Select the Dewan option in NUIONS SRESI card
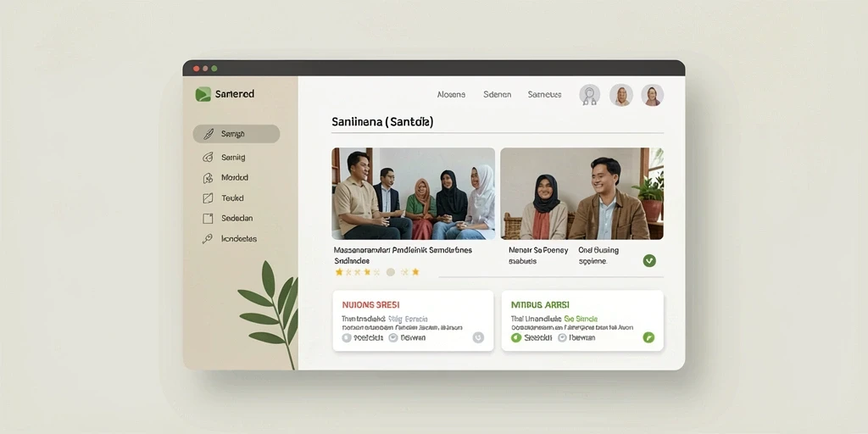The image size is (868, 434). click(x=408, y=337)
